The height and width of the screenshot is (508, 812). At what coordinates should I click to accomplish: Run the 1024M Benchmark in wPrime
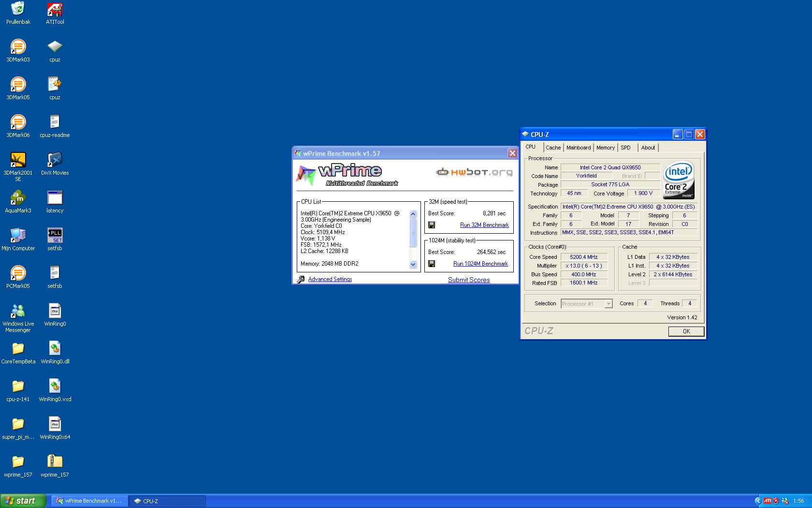click(480, 264)
